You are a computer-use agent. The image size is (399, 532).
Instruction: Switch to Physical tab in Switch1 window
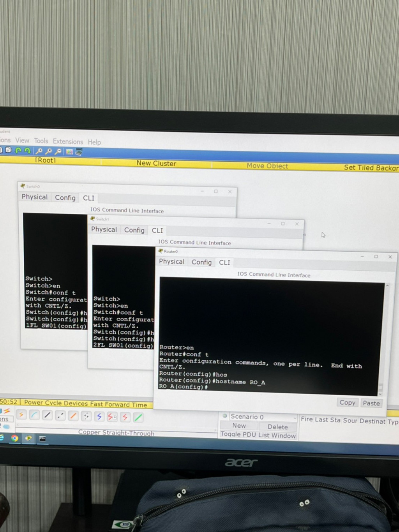tap(104, 229)
